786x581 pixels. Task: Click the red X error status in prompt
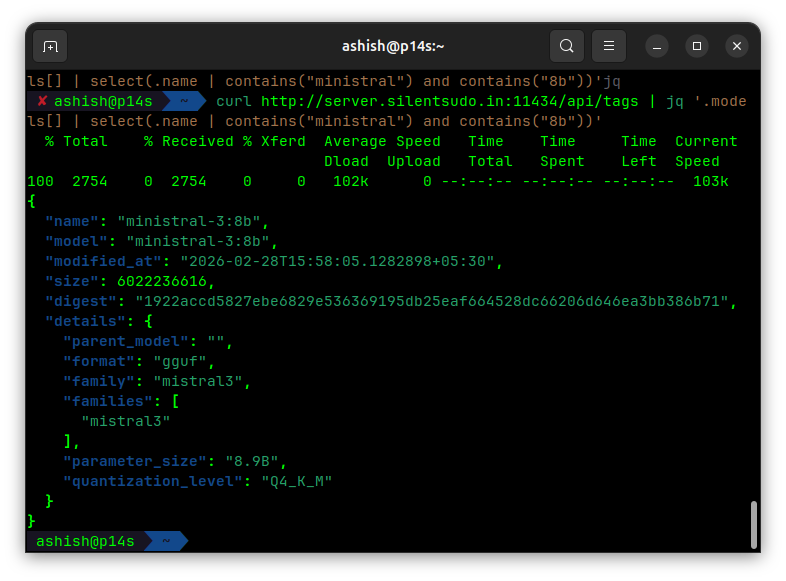coord(42,101)
